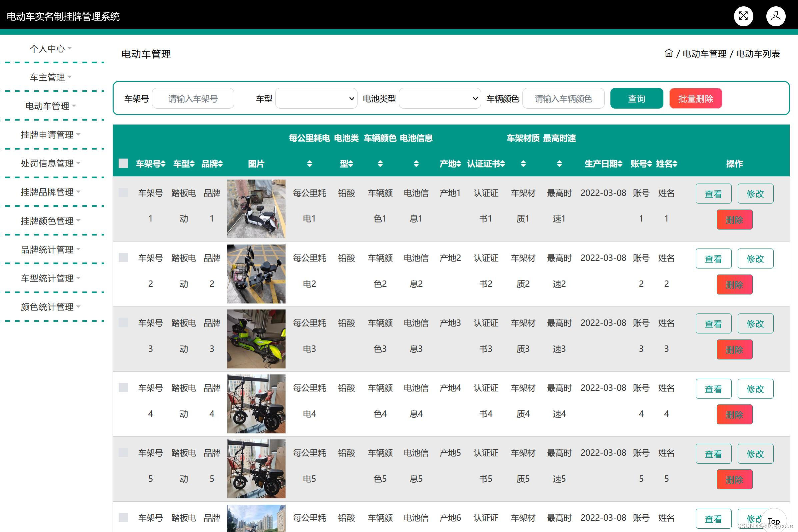Screen dimensions: 798x532
Task: Click the red 批量删除 button
Action: pyautogui.click(x=695, y=98)
